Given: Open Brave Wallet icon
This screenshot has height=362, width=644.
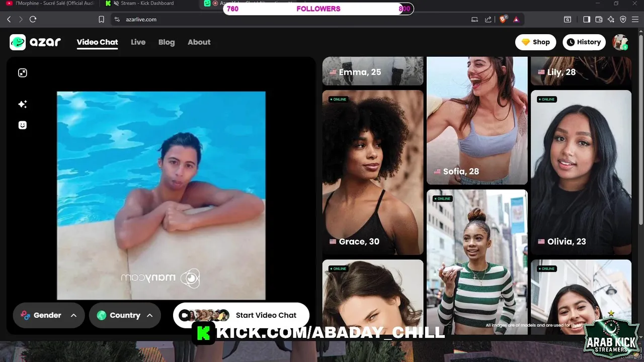Looking at the screenshot, I should 599,19.
